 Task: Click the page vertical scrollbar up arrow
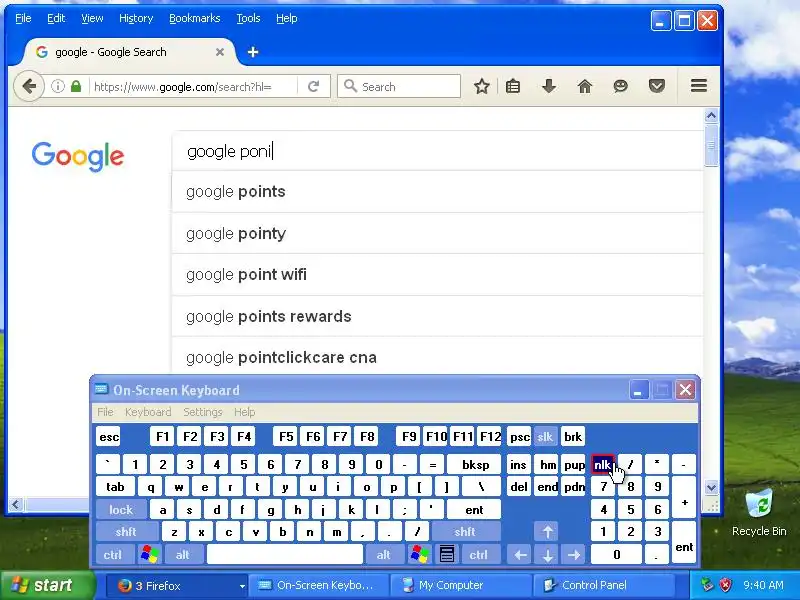[711, 116]
